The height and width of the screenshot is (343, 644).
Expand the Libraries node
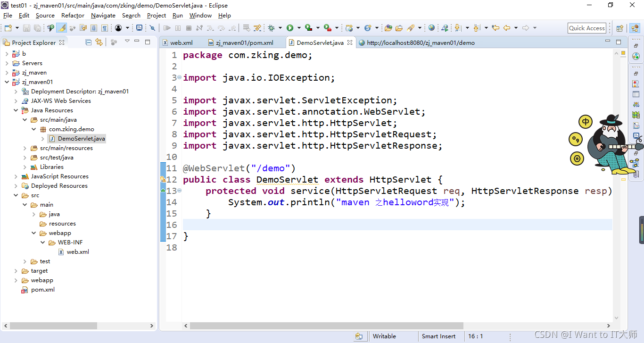click(25, 167)
